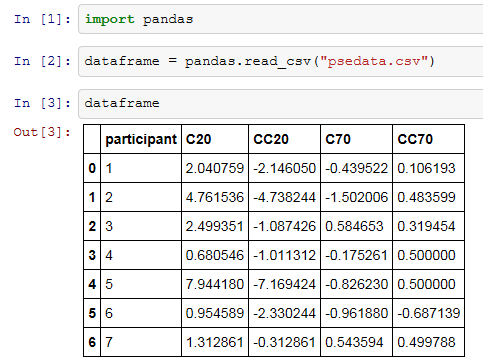483x361 pixels.
Task: Click cell value -2.330244
Action: [284, 313]
